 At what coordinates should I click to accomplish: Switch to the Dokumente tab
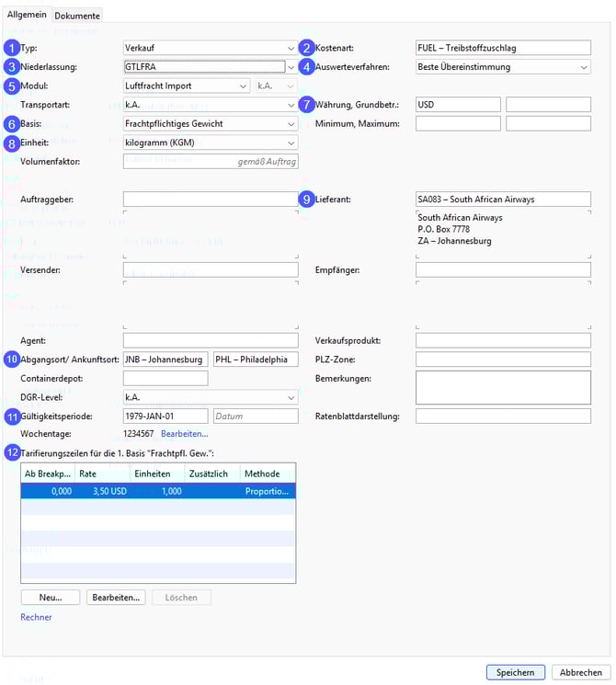coord(77,16)
